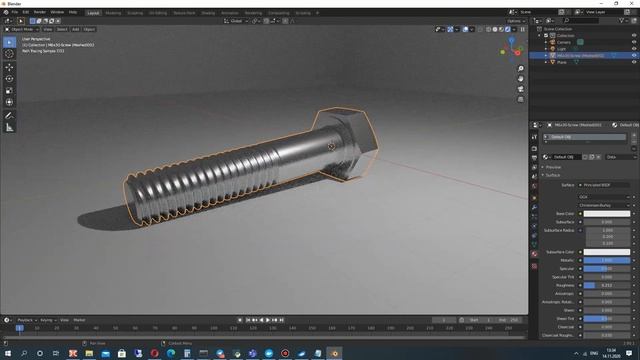
Task: Click the Principled BSDF surface shader button
Action: coord(604,185)
